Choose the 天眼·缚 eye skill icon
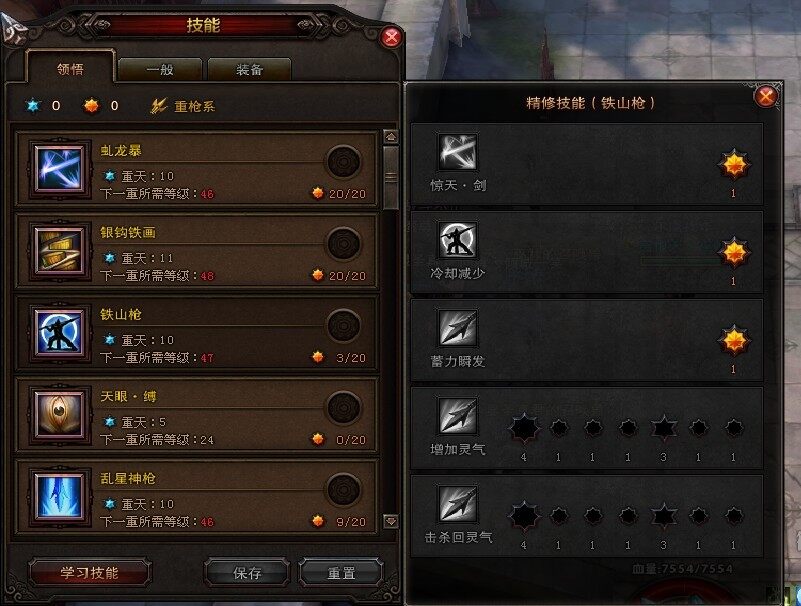This screenshot has height=606, width=801. 60,414
